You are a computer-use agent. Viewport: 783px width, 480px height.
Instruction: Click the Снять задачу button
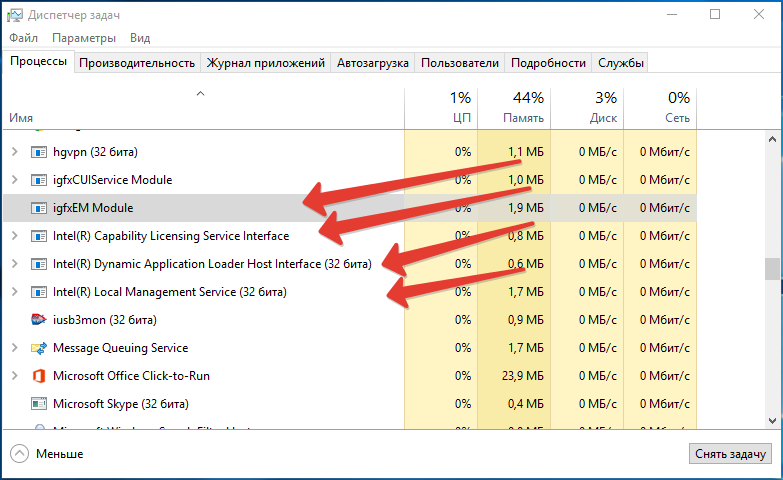(x=730, y=454)
